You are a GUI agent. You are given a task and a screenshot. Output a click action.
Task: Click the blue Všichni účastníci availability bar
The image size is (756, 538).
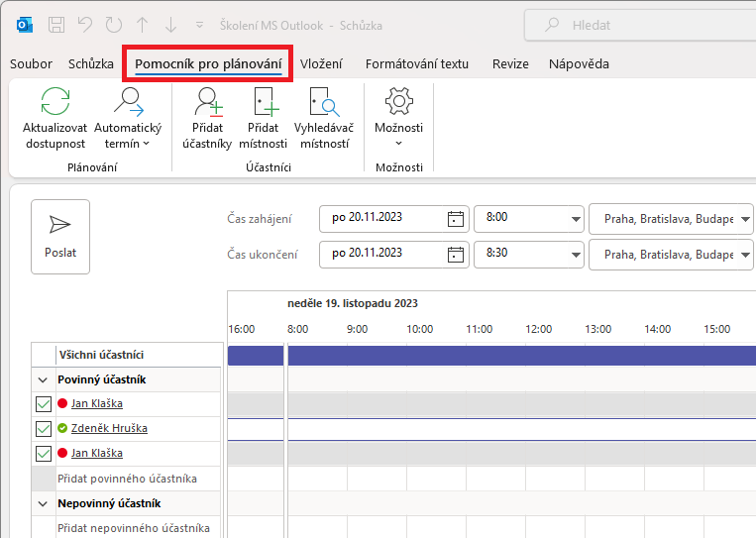point(495,355)
